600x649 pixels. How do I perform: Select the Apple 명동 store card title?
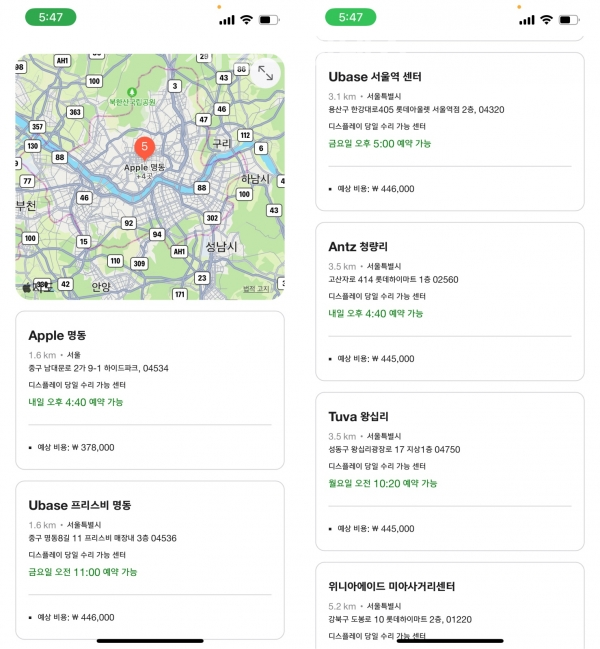pos(58,335)
